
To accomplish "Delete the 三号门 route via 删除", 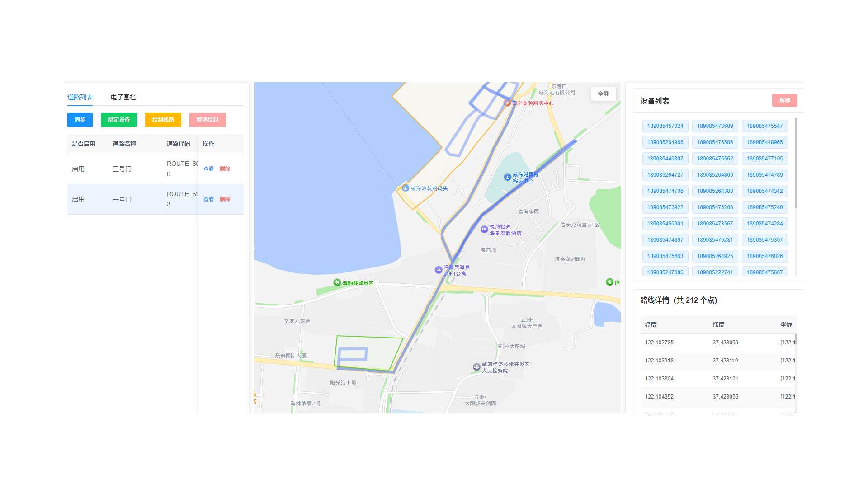I will pyautogui.click(x=225, y=169).
